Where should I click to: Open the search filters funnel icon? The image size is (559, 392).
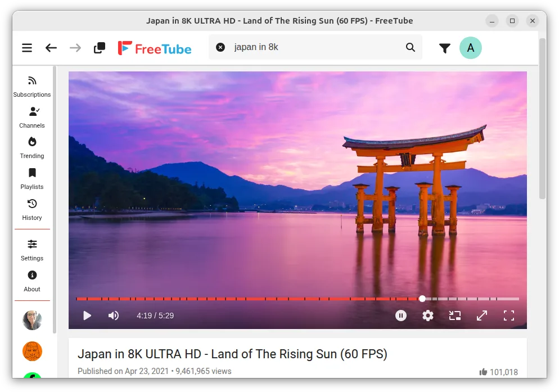click(445, 48)
